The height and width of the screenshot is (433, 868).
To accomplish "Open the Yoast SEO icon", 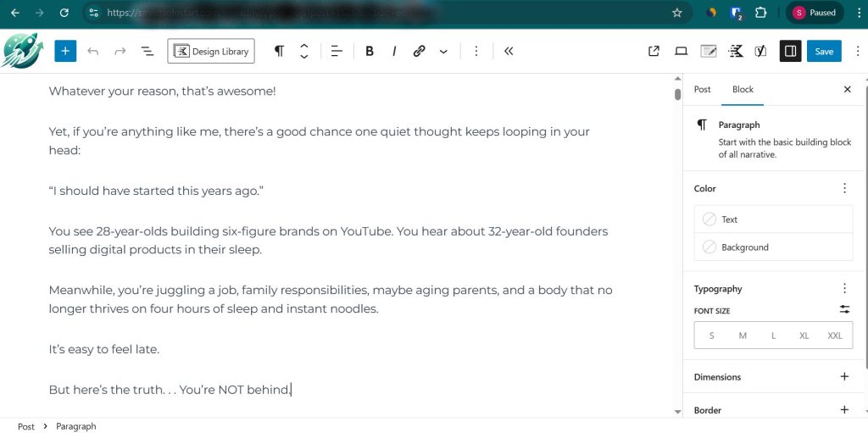I will click(x=760, y=51).
